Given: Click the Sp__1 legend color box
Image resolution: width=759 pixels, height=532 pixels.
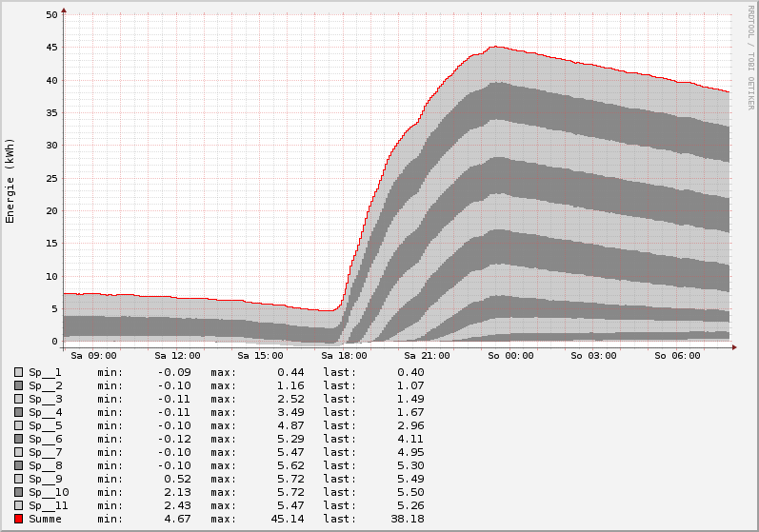Looking at the screenshot, I should pyautogui.click(x=18, y=372).
